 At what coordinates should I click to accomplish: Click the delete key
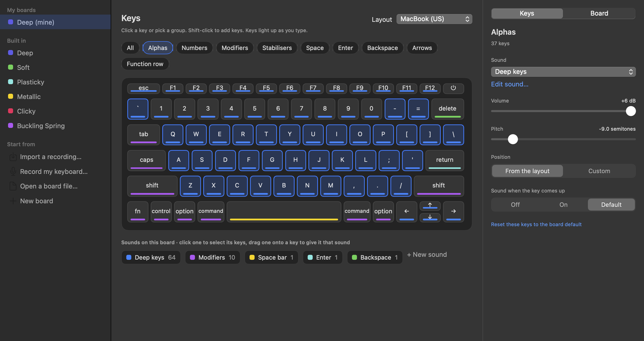coord(448,109)
